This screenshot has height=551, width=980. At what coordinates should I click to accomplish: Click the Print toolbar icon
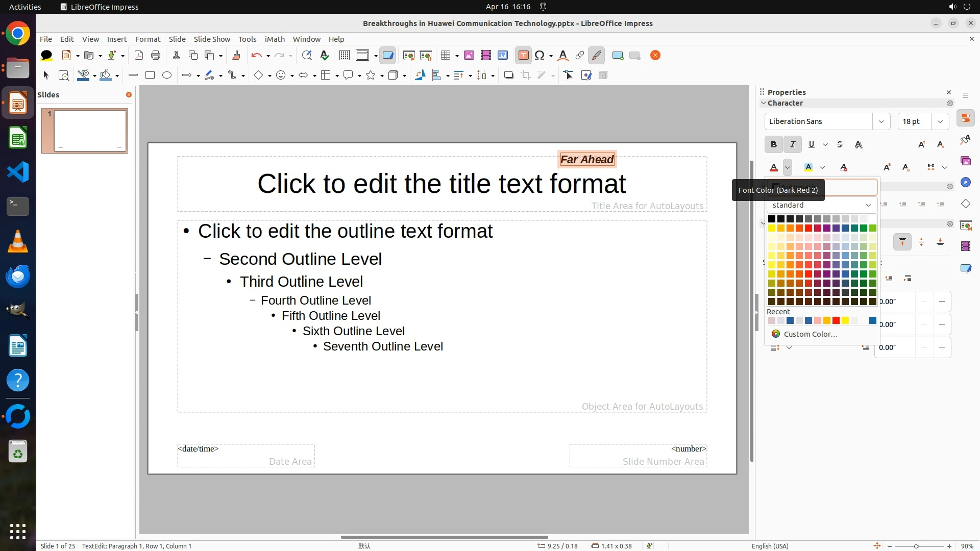click(x=156, y=56)
